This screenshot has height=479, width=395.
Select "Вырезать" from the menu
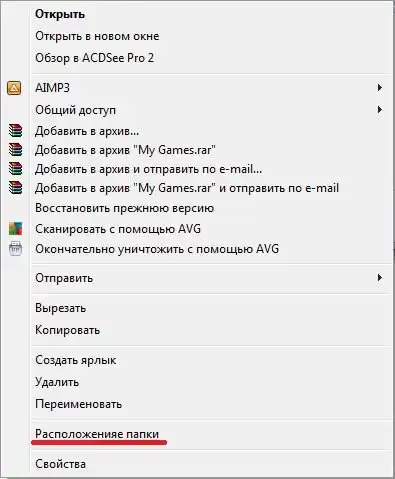(61, 308)
